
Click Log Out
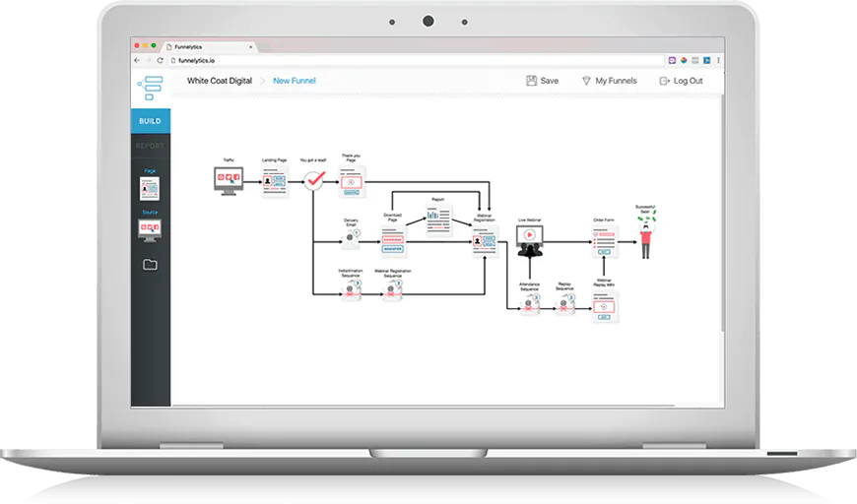pos(681,81)
